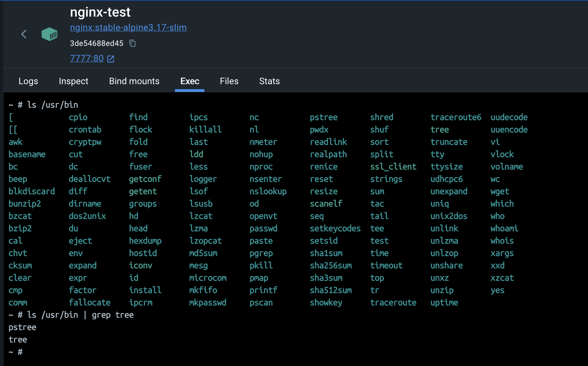Viewport: 588px width, 366px height.
Task: Show the Stats tab
Action: tap(269, 81)
